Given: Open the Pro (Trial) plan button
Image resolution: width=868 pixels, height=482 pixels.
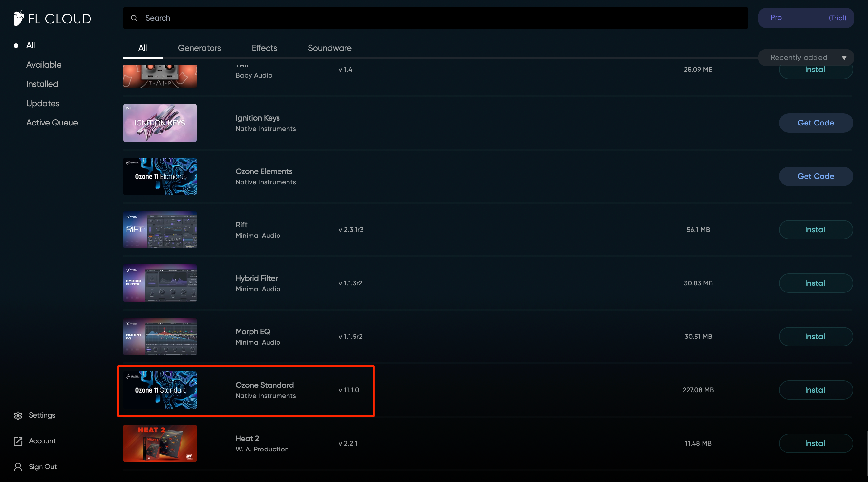Looking at the screenshot, I should tap(806, 18).
